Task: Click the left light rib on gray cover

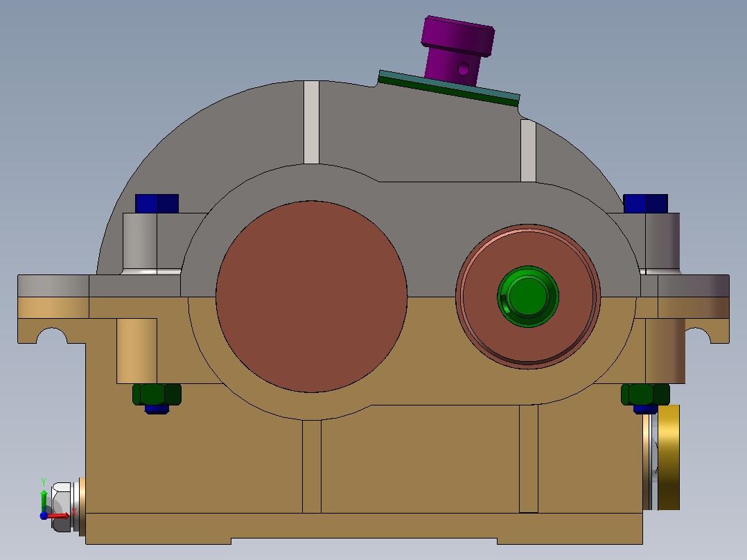Action: tap(312, 123)
